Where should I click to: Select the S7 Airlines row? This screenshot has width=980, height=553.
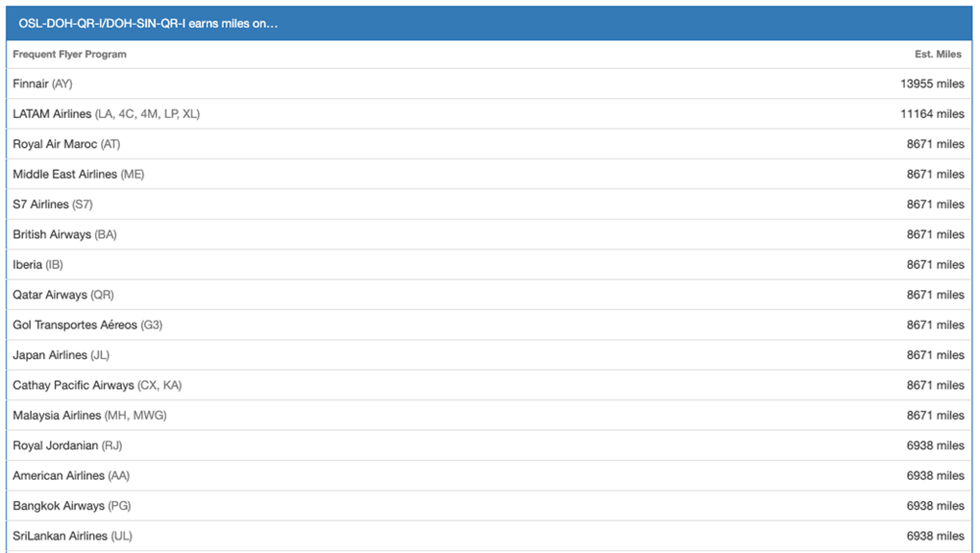click(x=53, y=205)
